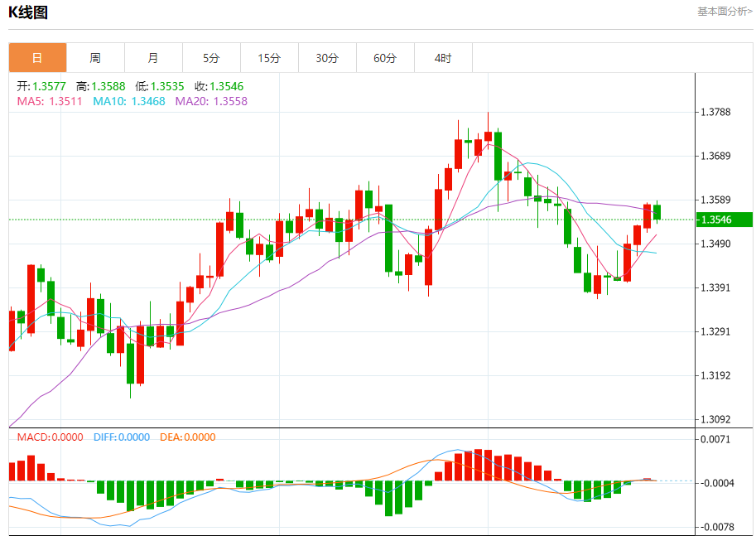Switch to the 4时 chart tab
Screen dimensions: 756x536
click(443, 58)
